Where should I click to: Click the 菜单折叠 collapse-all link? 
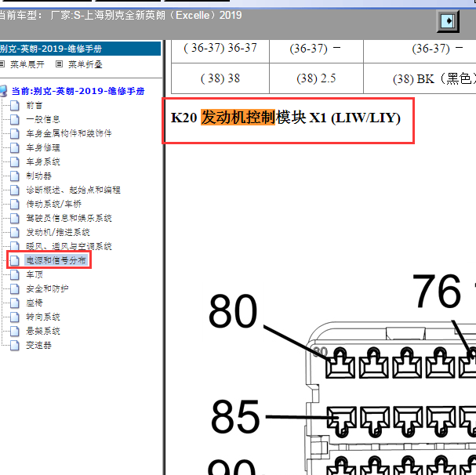coord(85,64)
